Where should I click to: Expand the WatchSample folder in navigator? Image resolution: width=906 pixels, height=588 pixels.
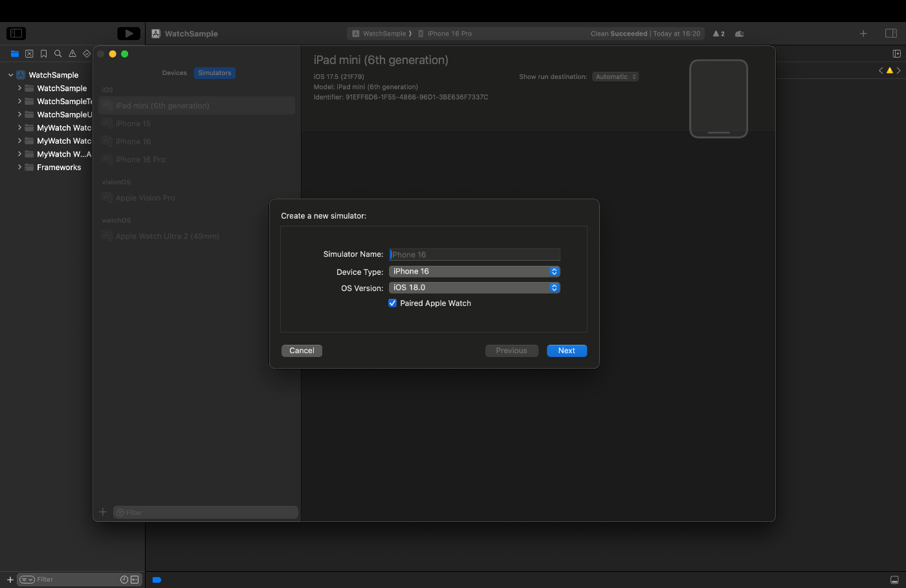pyautogui.click(x=19, y=88)
